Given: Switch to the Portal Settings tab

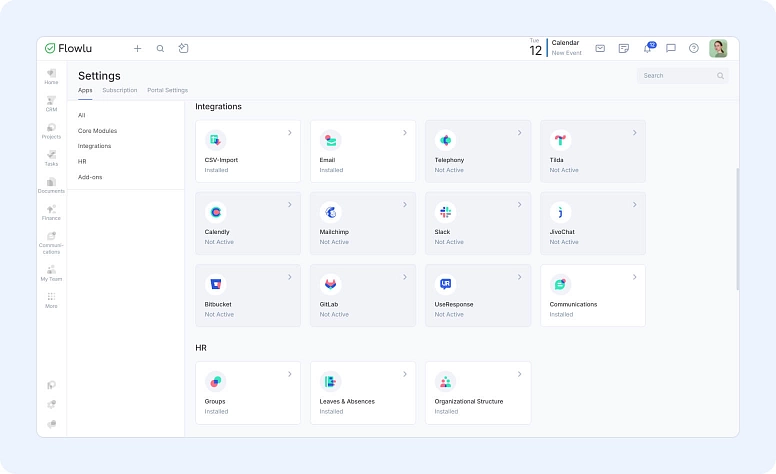Looking at the screenshot, I should [x=167, y=90].
